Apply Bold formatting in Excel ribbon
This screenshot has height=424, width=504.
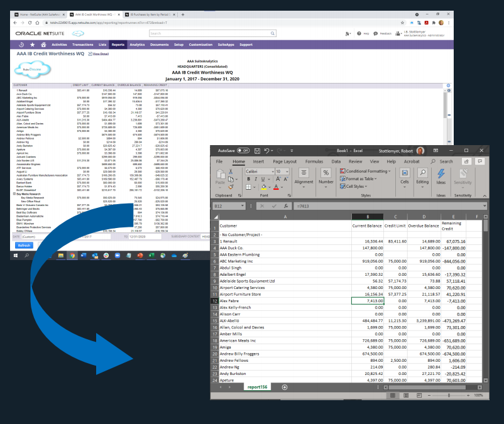click(249, 179)
